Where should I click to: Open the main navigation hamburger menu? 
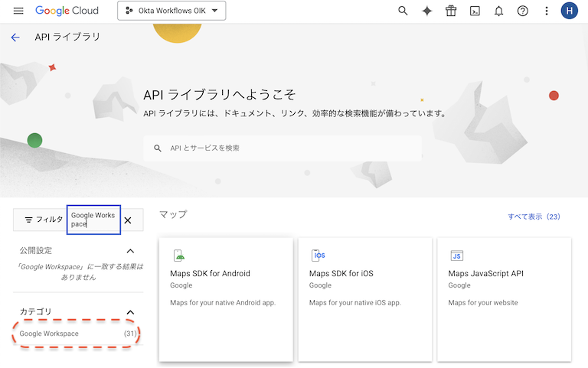[18, 11]
